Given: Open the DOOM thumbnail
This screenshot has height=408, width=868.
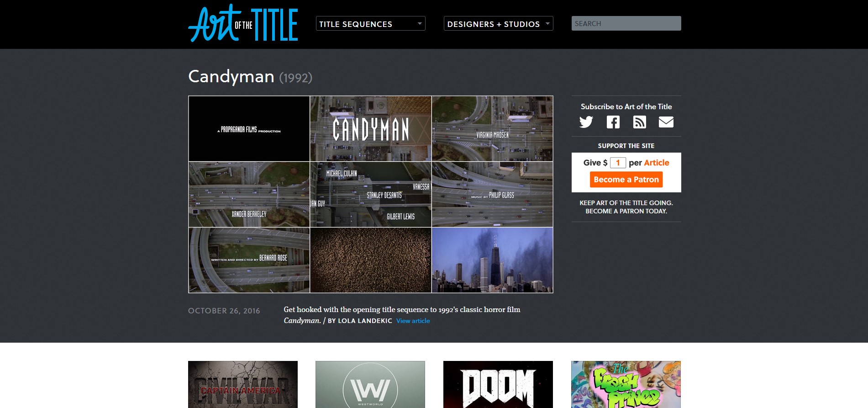Looking at the screenshot, I should (x=498, y=384).
